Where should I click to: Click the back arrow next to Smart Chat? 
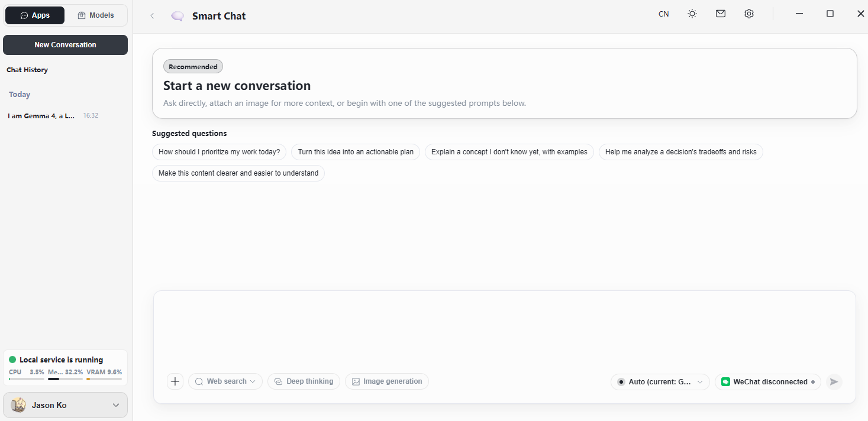pos(152,16)
